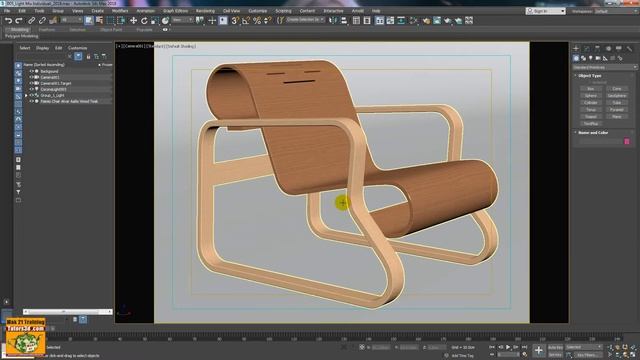
Task: Toggle visibility eye of Background object
Action: click(31, 71)
